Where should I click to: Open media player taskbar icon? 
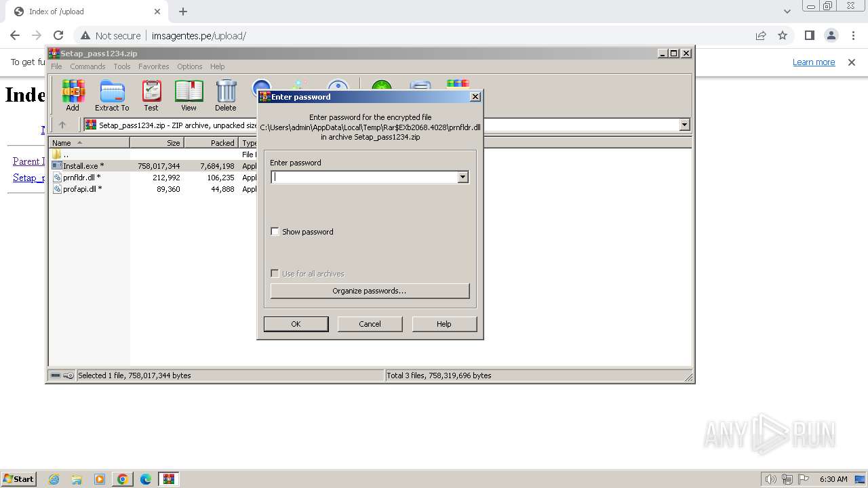100,479
